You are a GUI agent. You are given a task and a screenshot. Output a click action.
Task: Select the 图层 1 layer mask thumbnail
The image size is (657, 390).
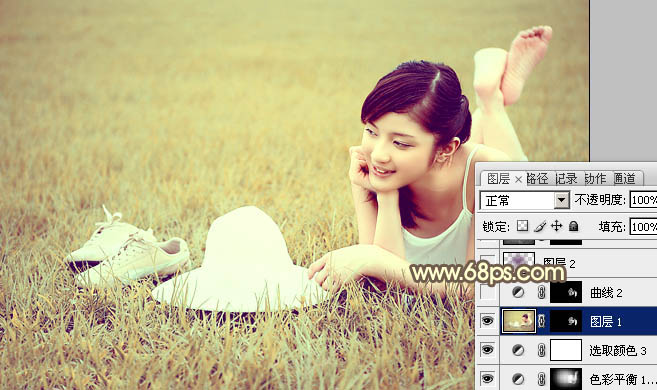click(x=566, y=321)
